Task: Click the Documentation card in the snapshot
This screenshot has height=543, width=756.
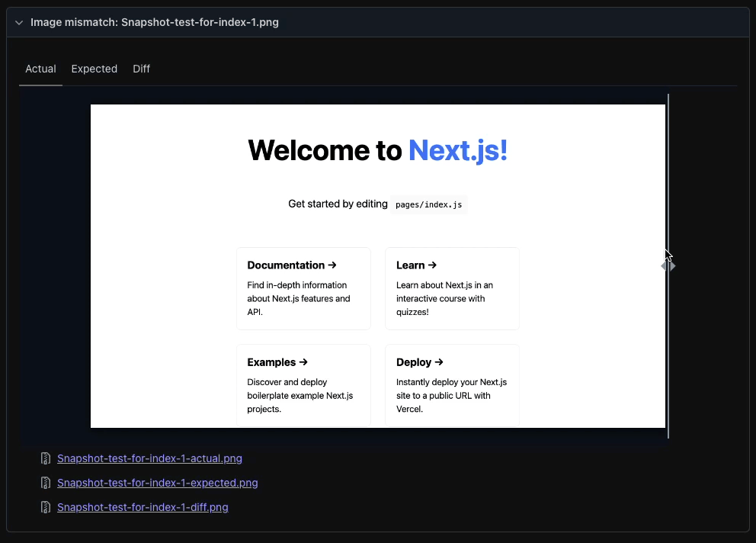Action: tap(303, 288)
